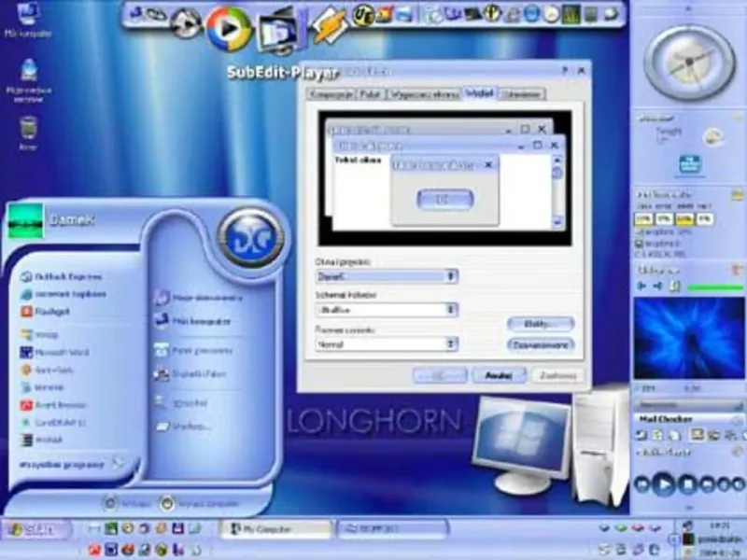Launch Winamp lightning bolt icon in dock
Viewport: 747px width, 560px height.
(329, 25)
